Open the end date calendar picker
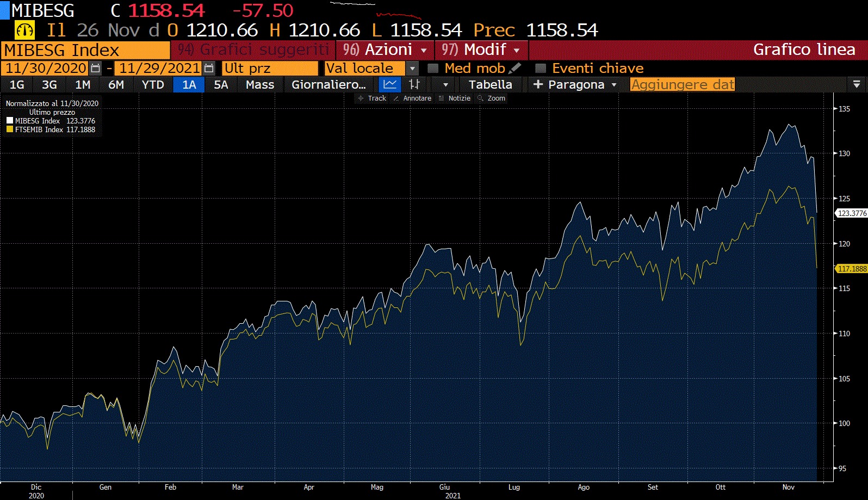 [x=209, y=68]
